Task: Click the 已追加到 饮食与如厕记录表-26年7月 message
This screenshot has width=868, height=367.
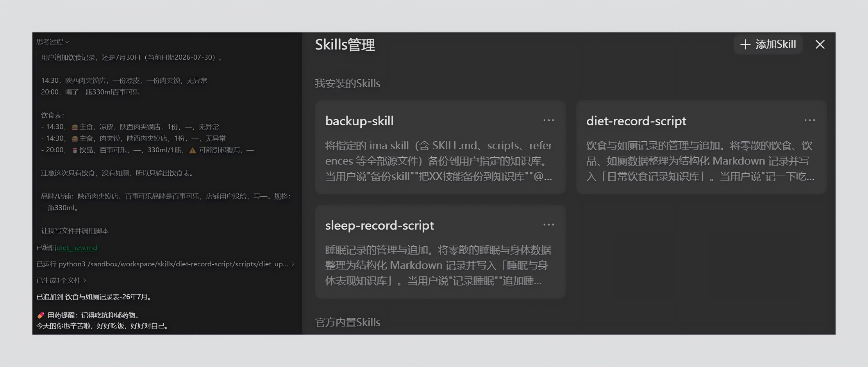Action: (x=94, y=297)
